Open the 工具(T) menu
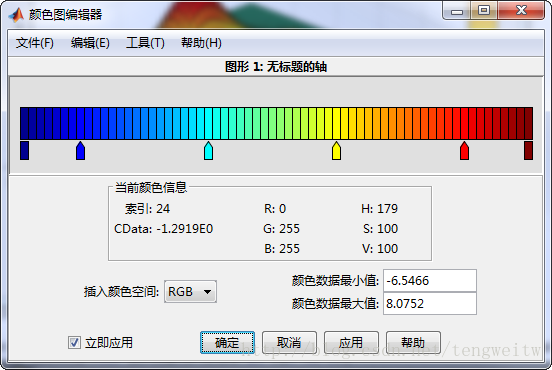The image size is (552, 370). [x=145, y=43]
